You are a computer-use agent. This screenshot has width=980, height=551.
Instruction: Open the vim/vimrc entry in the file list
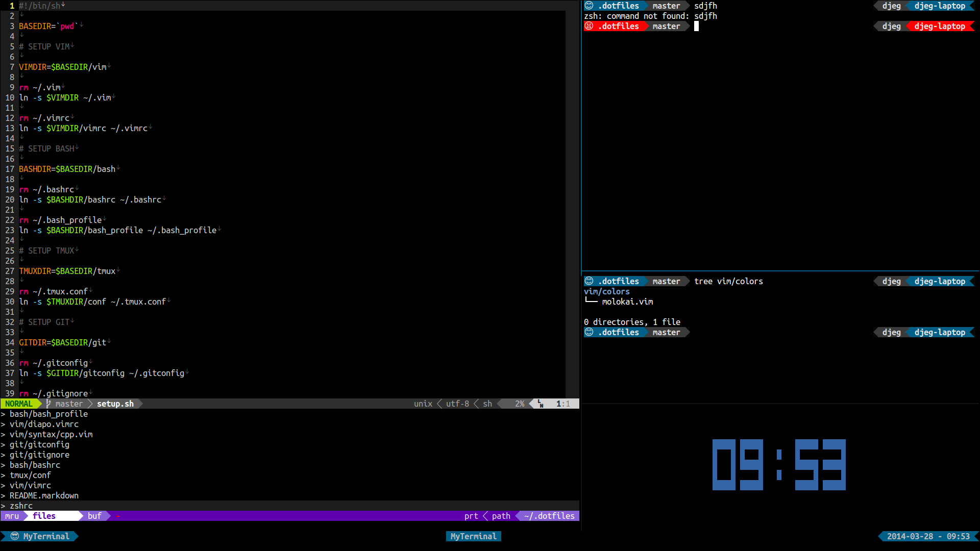(30, 485)
